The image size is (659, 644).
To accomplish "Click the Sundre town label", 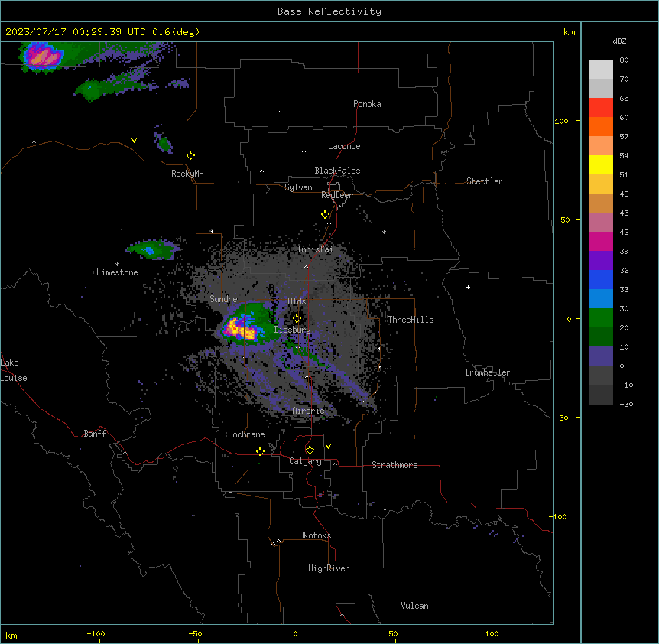I will (x=223, y=299).
